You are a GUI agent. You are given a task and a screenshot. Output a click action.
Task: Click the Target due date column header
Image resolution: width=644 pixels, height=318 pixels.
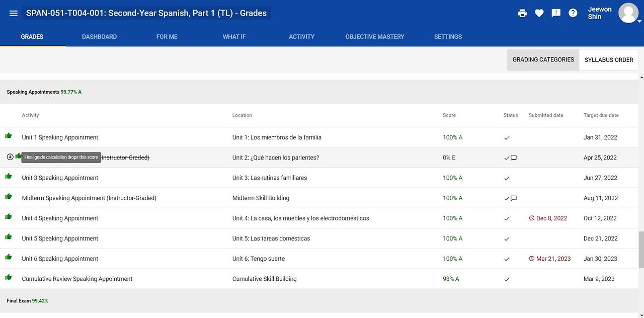[601, 115]
